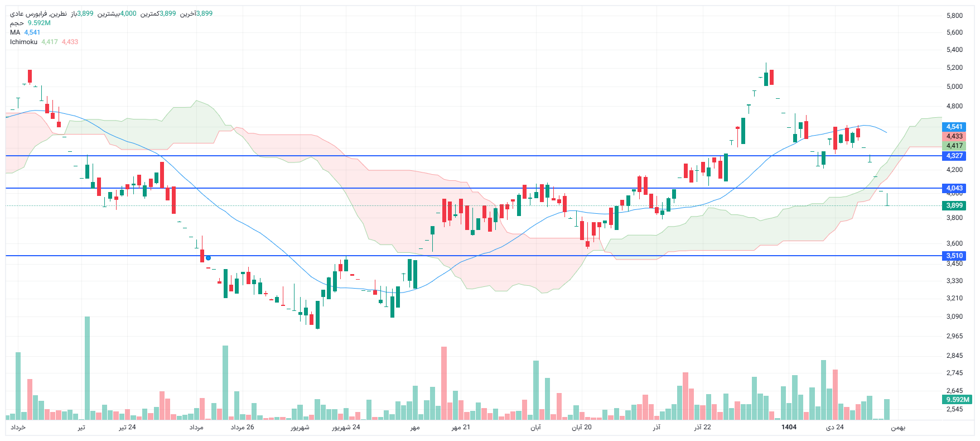Select the Ichimoku indicator legend label
The image size is (980, 441).
point(23,42)
